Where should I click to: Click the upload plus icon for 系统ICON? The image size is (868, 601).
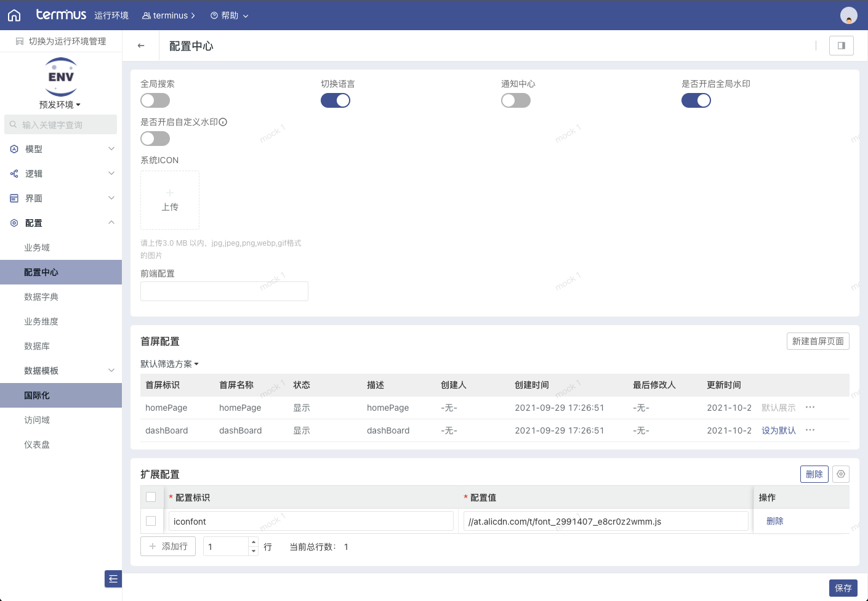(170, 193)
